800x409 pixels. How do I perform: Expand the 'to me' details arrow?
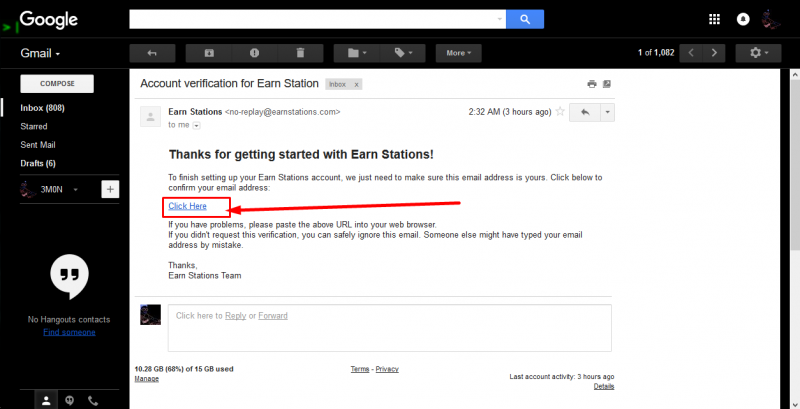(197, 125)
